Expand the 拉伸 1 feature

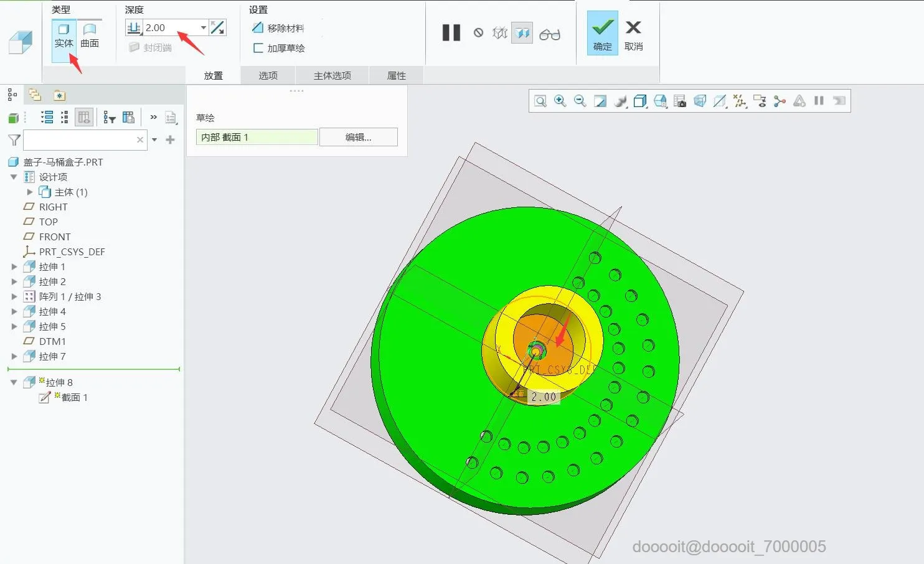14,266
